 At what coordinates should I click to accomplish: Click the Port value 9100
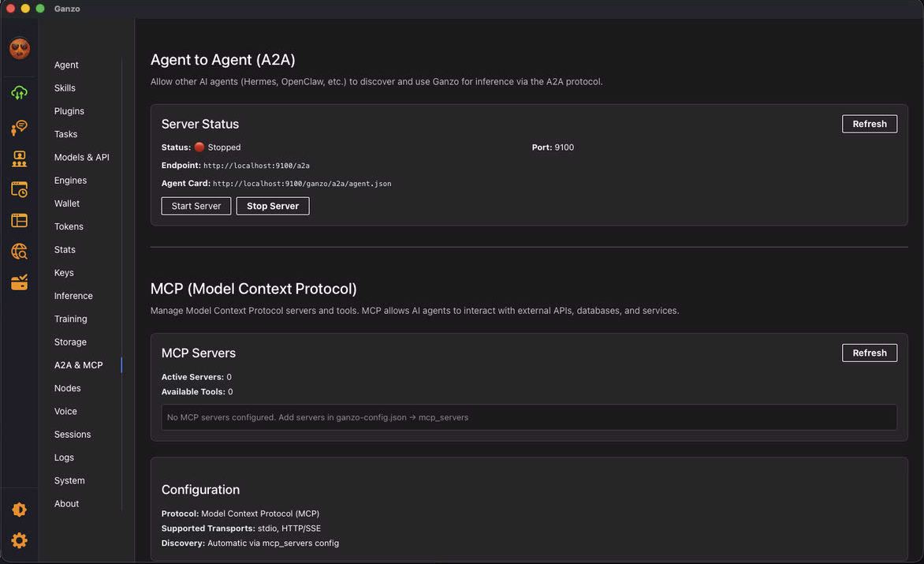click(564, 148)
